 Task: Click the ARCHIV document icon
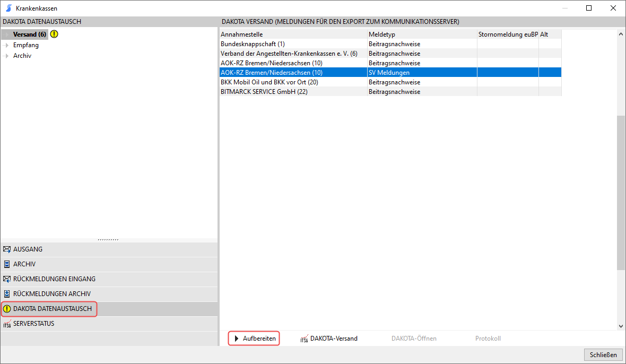point(7,264)
